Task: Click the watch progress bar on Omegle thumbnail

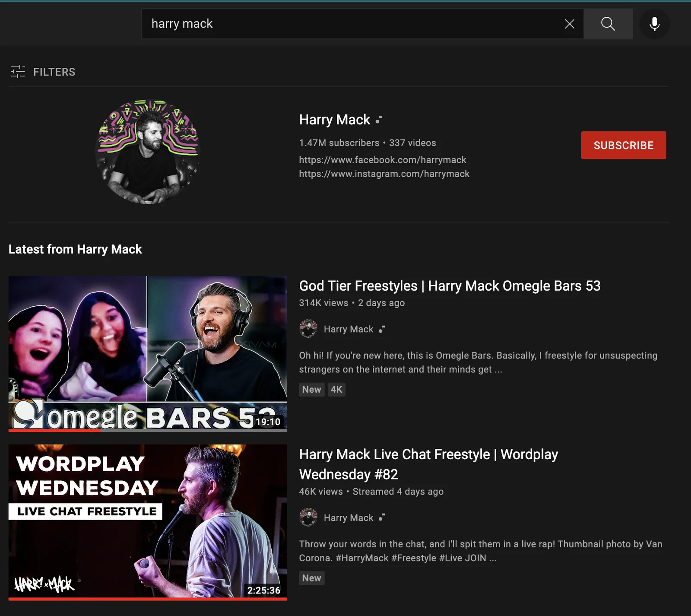Action: 147,430
